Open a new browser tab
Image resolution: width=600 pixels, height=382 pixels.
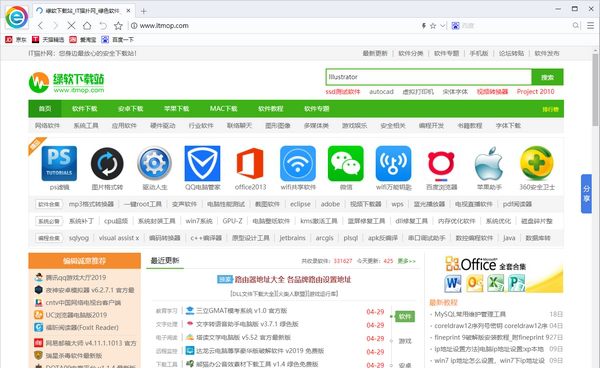(x=143, y=11)
